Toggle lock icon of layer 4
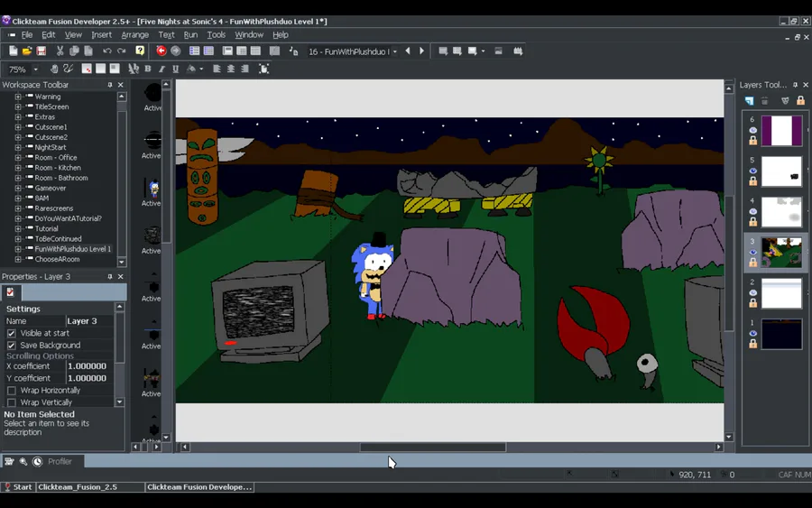 753,222
